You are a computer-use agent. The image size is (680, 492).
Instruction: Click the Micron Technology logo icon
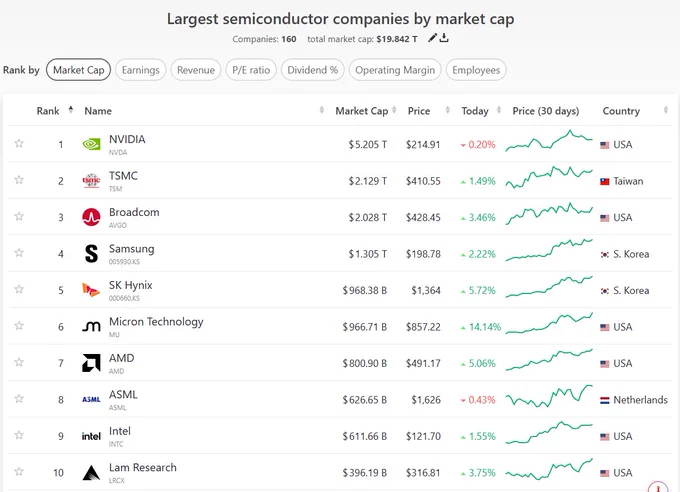point(91,326)
